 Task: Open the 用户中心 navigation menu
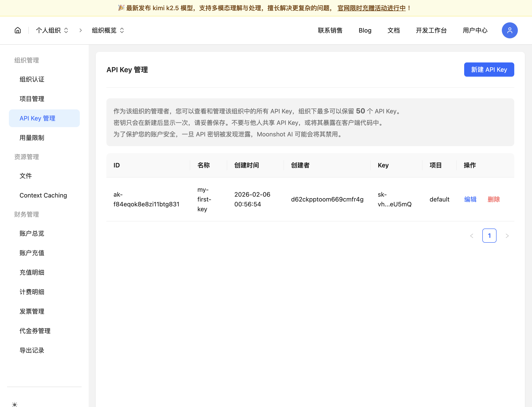(x=475, y=30)
